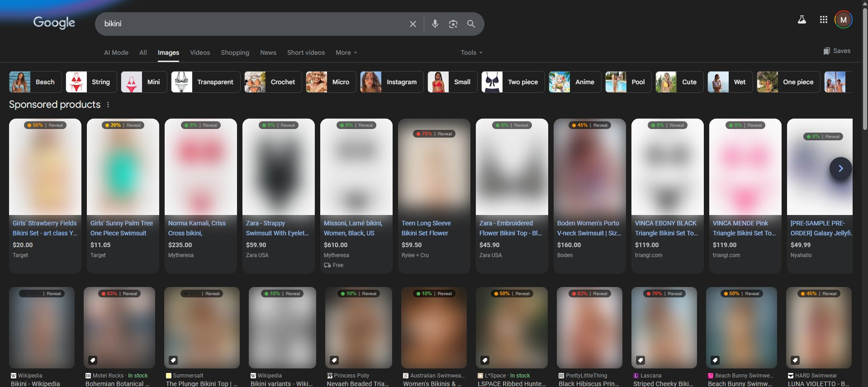Click product tag icon on L*Space image
The width and height of the screenshot is (868, 387).
[484, 360]
